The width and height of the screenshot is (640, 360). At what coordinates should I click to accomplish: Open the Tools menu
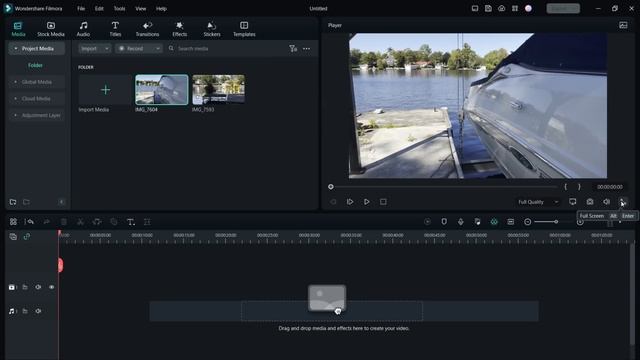pyautogui.click(x=120, y=9)
